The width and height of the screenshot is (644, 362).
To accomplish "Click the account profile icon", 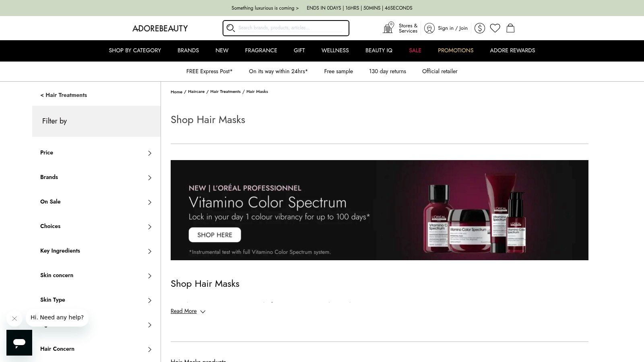I will coord(429,28).
